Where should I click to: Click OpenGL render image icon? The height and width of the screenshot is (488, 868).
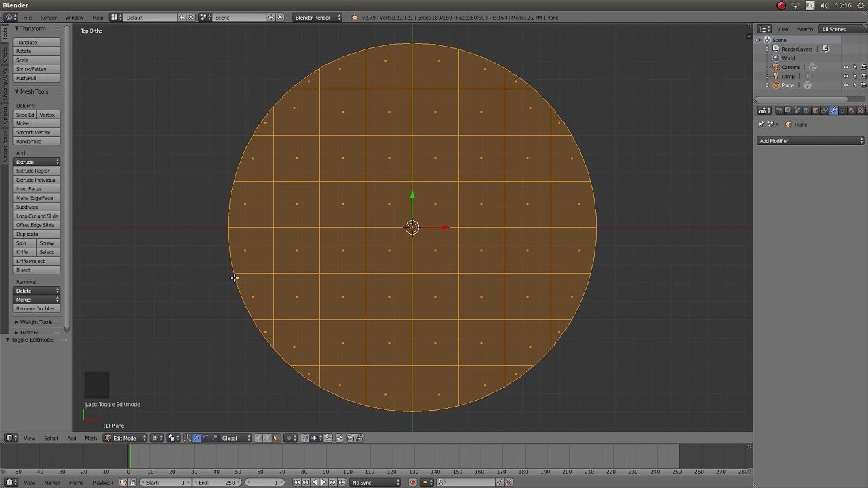(350, 438)
